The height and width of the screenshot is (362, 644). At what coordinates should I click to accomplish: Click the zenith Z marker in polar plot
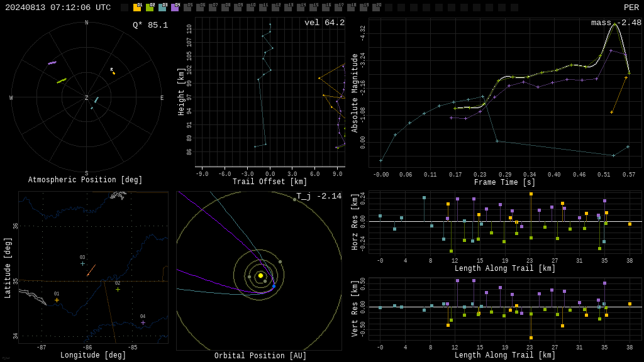coord(86,97)
